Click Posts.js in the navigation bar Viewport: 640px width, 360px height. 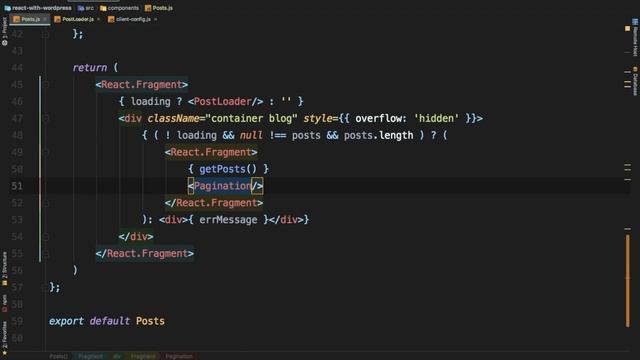tap(159, 8)
